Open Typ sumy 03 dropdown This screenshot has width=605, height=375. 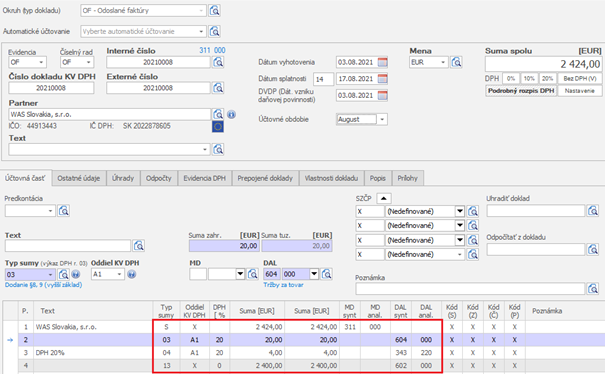(x=50, y=274)
